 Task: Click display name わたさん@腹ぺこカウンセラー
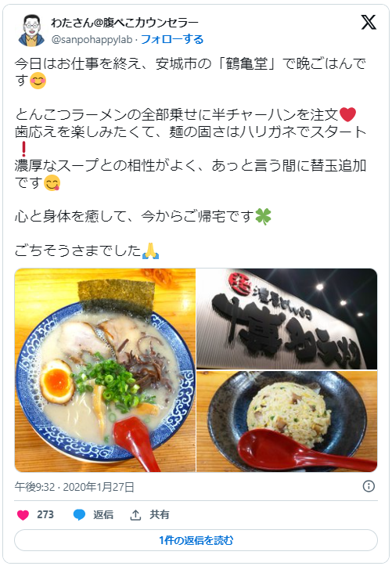pos(124,23)
